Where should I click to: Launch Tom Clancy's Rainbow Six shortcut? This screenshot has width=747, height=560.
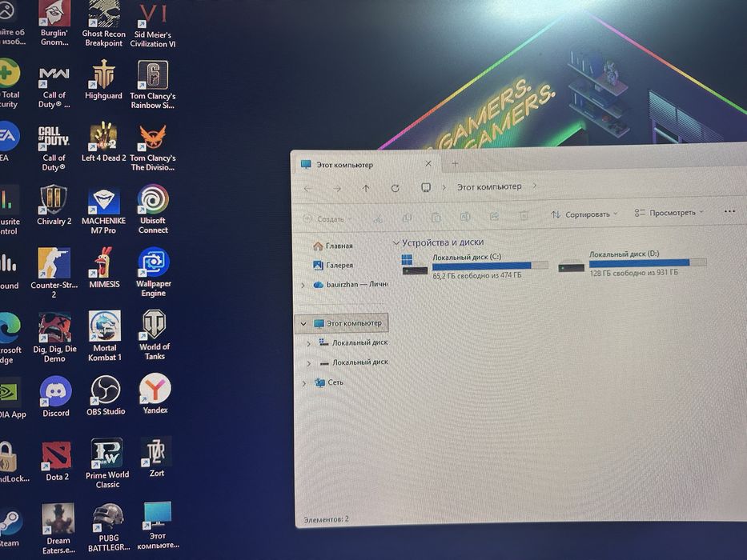click(x=153, y=85)
